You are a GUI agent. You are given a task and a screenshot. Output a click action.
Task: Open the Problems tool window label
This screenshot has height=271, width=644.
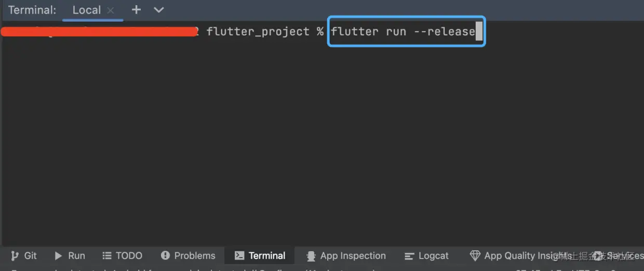click(x=195, y=255)
